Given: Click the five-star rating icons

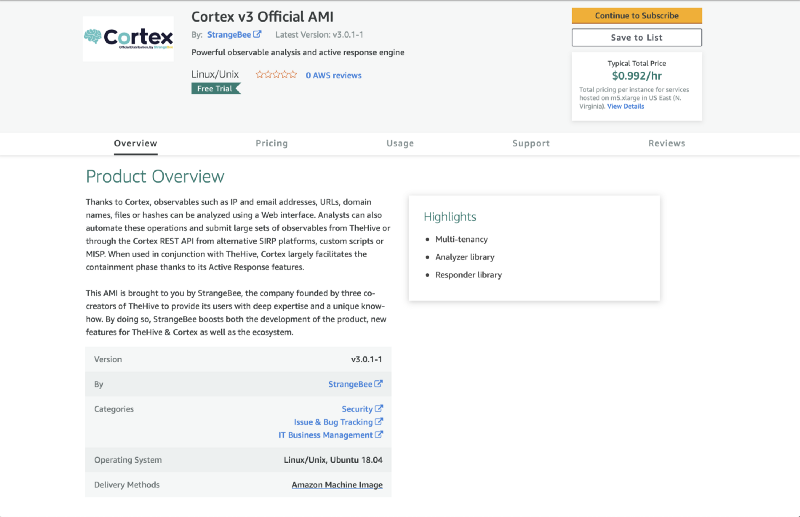Looking at the screenshot, I should 276,75.
